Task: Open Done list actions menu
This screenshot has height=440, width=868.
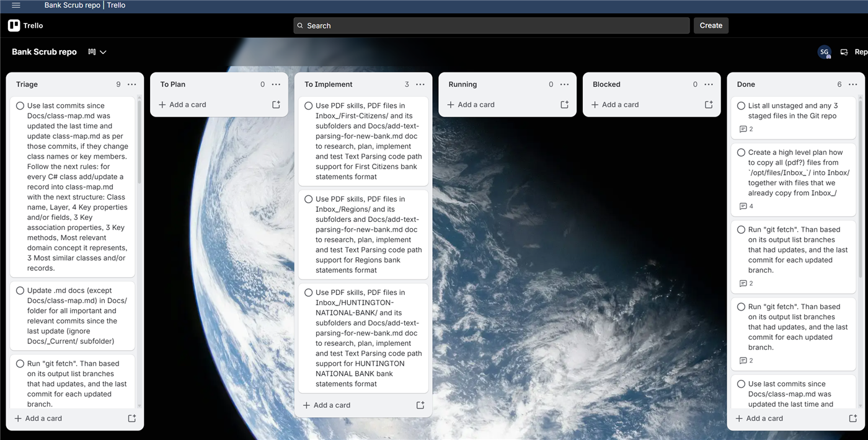Action: click(x=852, y=84)
